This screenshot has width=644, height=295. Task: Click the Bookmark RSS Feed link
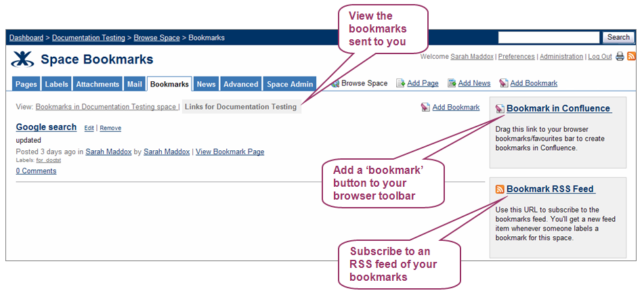pos(551,189)
